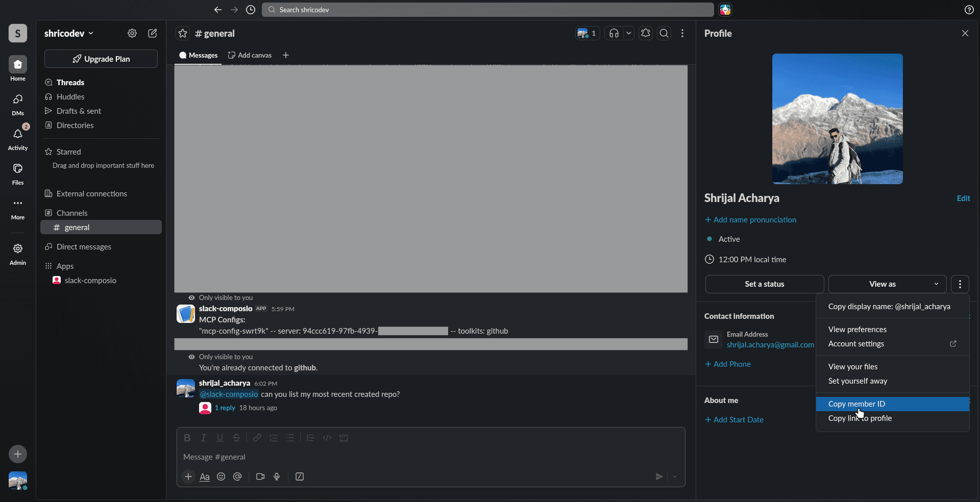Star the #general channel

click(x=183, y=34)
